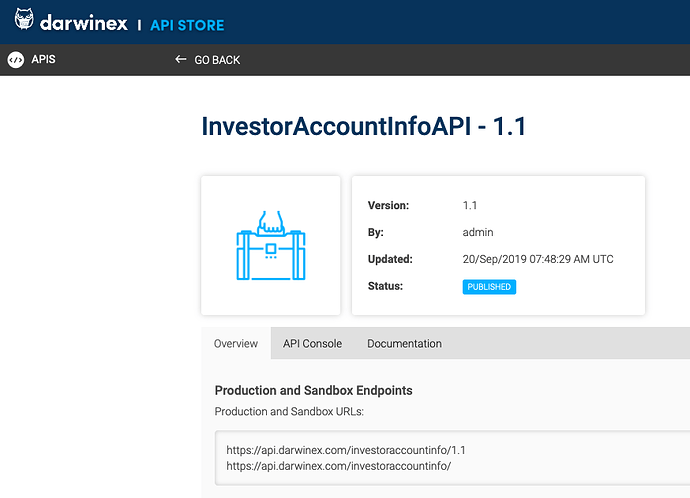Open the APIS menu item
This screenshot has width=690, height=498.
tap(43, 59)
